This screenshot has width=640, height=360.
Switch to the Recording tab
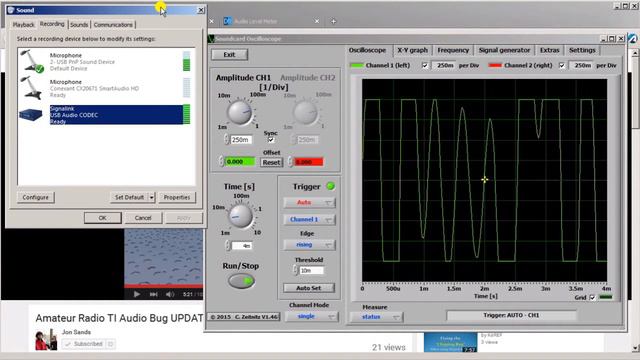[x=52, y=24]
